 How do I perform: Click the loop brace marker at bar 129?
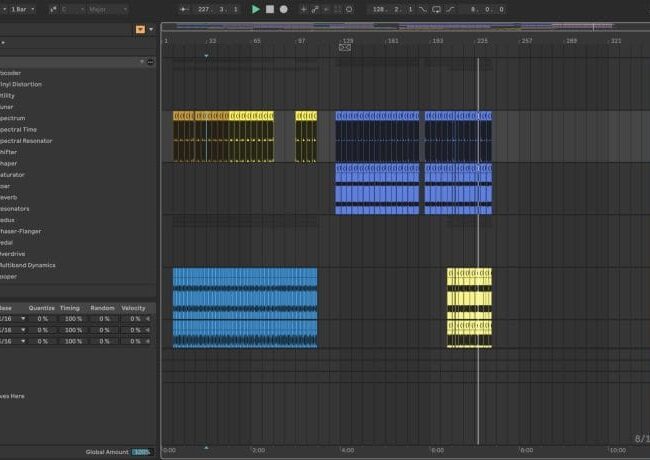[345, 47]
